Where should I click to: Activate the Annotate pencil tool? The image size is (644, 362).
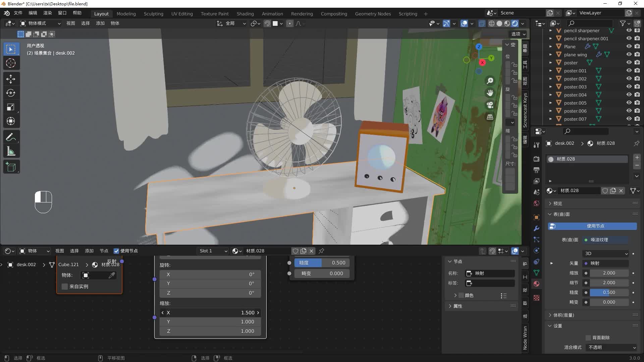tap(11, 137)
